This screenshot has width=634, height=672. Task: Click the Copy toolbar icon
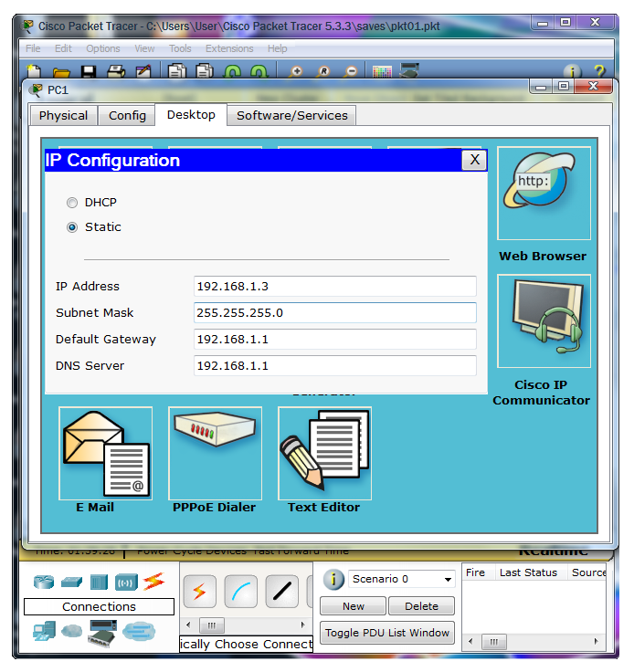[x=177, y=71]
